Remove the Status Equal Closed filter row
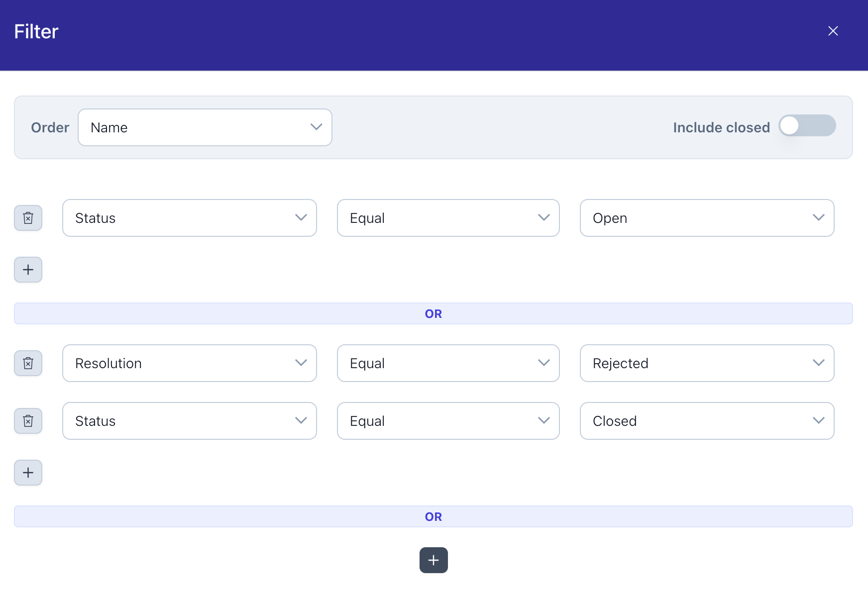The width and height of the screenshot is (868, 594). [x=28, y=421]
